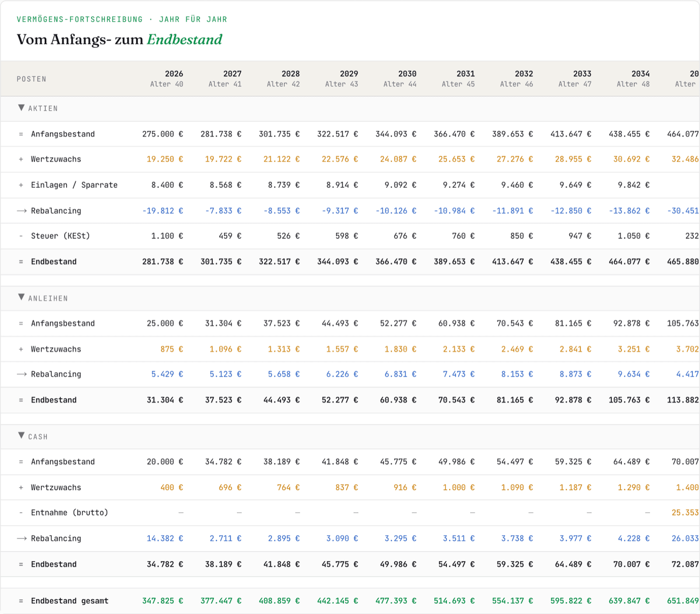Viewport: 700px width, 614px height.
Task: Select Anleihen Anfangsbestand value 25.000 €
Action: [165, 323]
